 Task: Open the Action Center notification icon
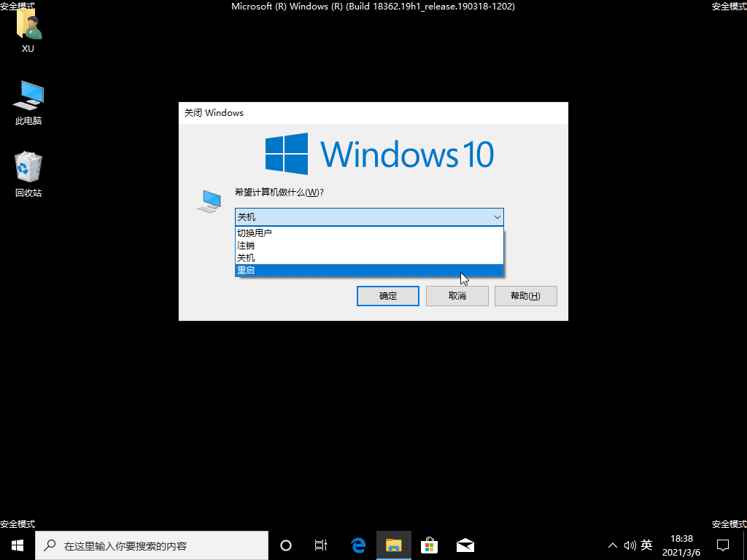point(722,545)
